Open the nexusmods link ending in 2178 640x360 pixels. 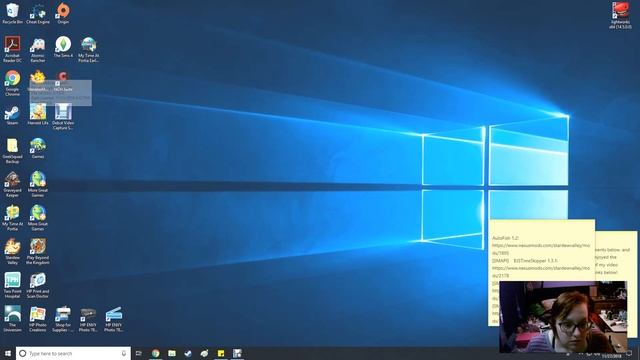point(541,272)
